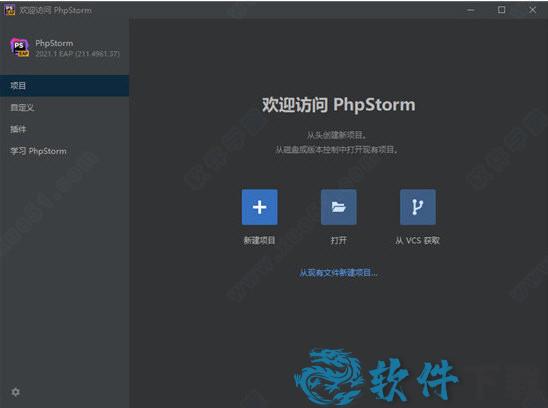Click the New Project plus icon
The height and width of the screenshot is (408, 548).
point(259,207)
